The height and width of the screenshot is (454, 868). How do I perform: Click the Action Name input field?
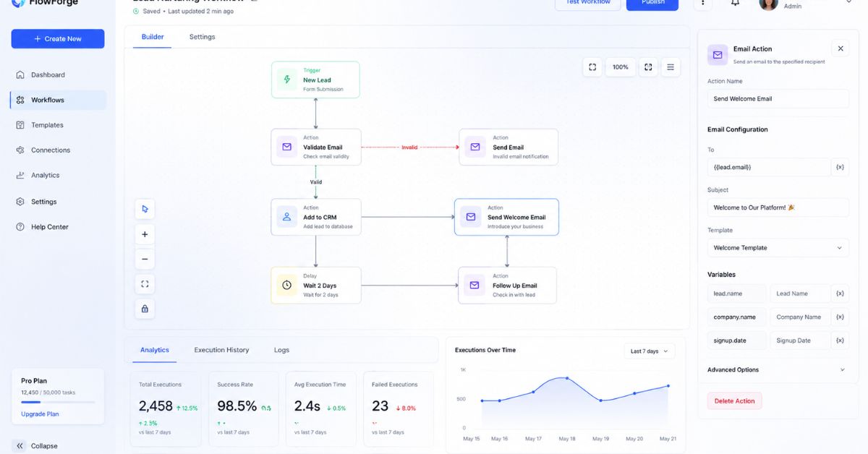tap(778, 99)
